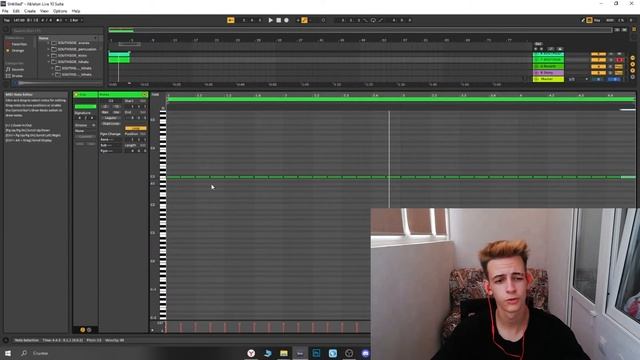Image resolution: width=640 pixels, height=360 pixels.
Task: Open Photoshop from the taskbar
Action: tap(316, 353)
